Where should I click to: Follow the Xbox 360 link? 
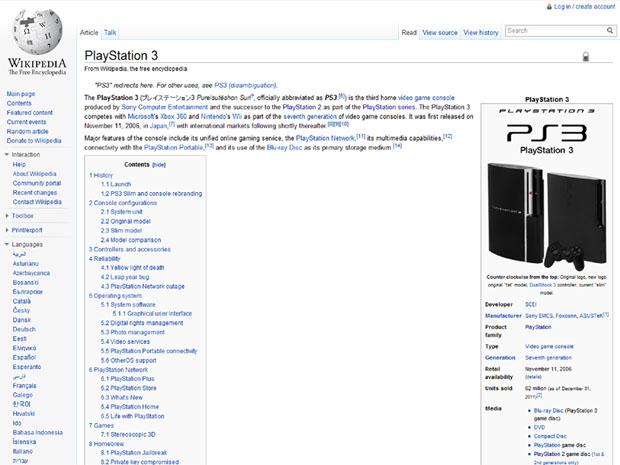173,116
